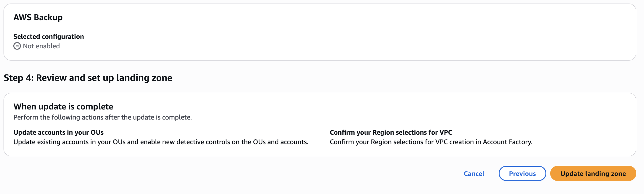Click the OU update description text
Screen dimensions: 644x194
tap(161, 142)
